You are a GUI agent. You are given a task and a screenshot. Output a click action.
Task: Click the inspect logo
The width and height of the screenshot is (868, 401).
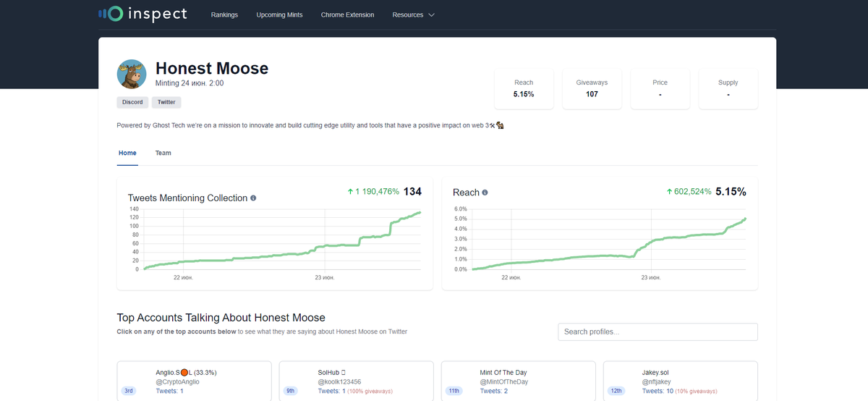click(142, 14)
